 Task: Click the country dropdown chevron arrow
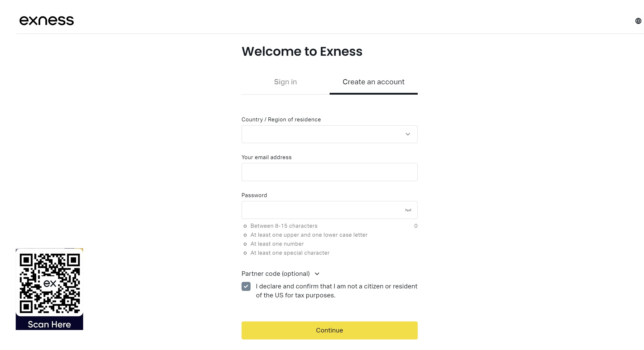click(x=408, y=134)
